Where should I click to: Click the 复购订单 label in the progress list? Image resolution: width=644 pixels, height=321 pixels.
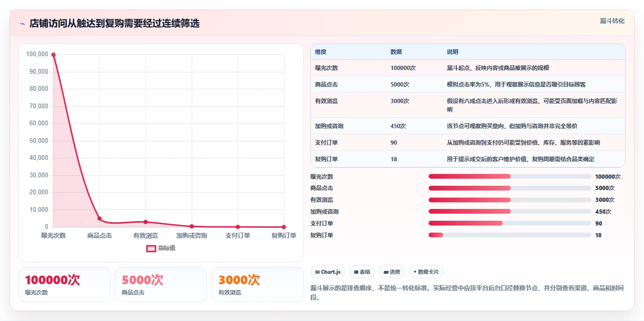[x=322, y=235]
